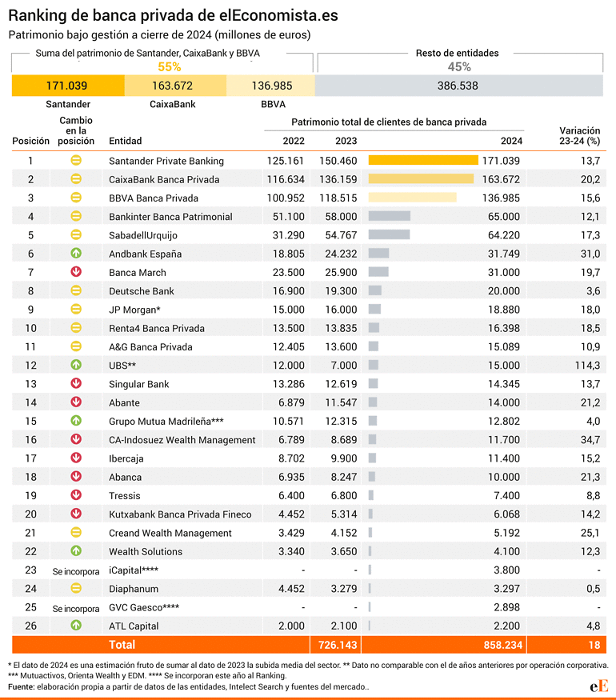The image size is (616, 700).
Task: Click the grey 386.538 rest-of-entities segment
Action: coord(459,86)
